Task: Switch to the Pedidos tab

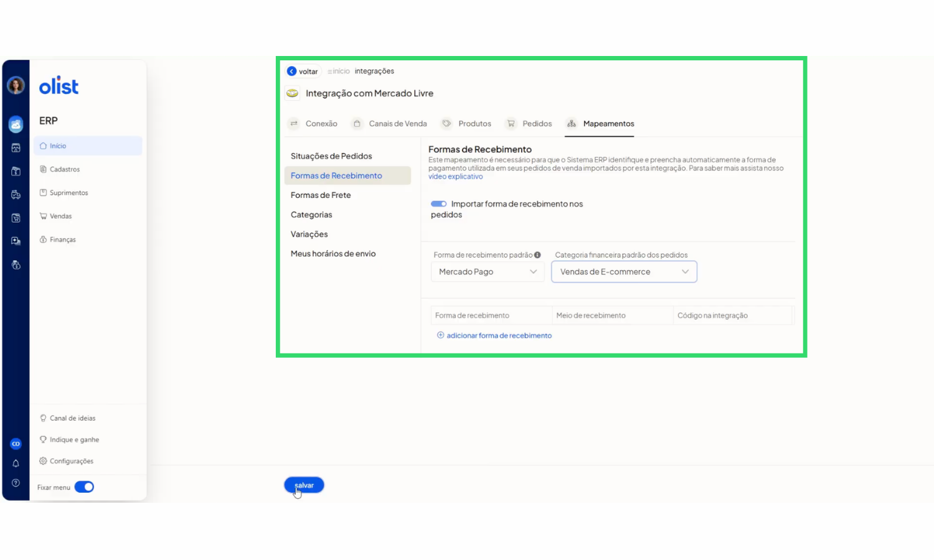Action: pos(529,124)
